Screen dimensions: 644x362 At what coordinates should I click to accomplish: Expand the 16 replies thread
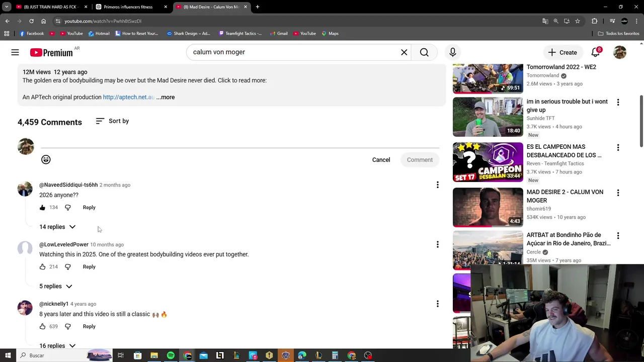pyautogui.click(x=57, y=345)
